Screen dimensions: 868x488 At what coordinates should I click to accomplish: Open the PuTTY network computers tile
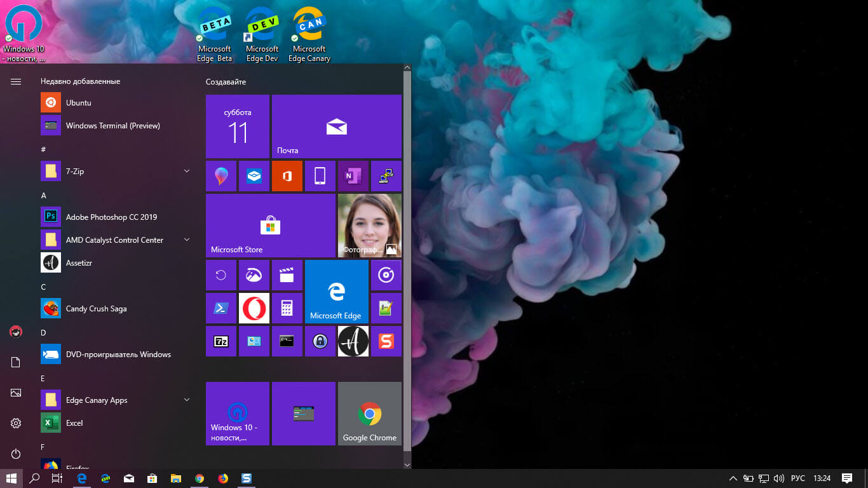click(386, 176)
